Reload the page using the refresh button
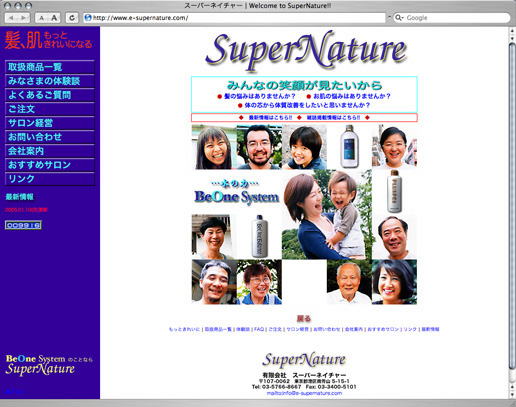 tap(72, 18)
